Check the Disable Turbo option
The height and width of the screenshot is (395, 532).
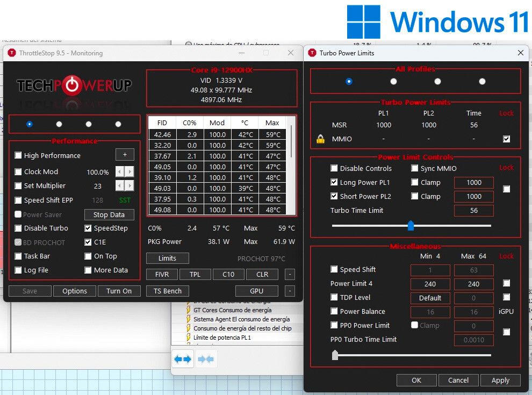pos(18,228)
